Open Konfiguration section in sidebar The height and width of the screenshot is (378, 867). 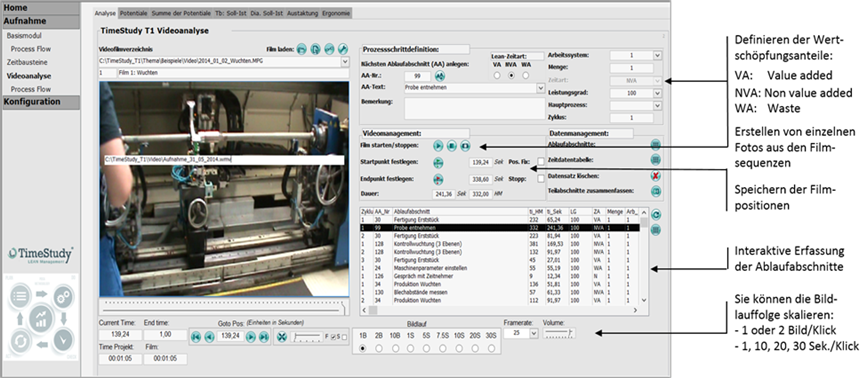pyautogui.click(x=41, y=102)
